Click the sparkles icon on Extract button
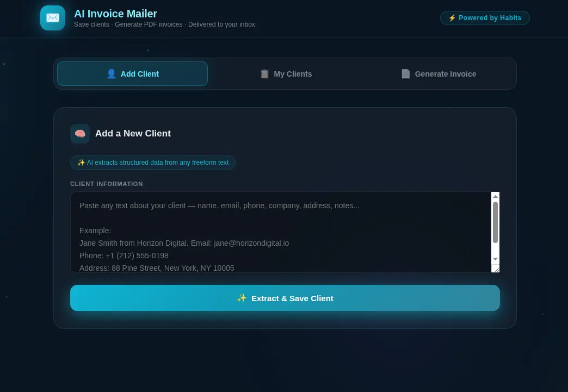The height and width of the screenshot is (392, 568). pos(242,298)
